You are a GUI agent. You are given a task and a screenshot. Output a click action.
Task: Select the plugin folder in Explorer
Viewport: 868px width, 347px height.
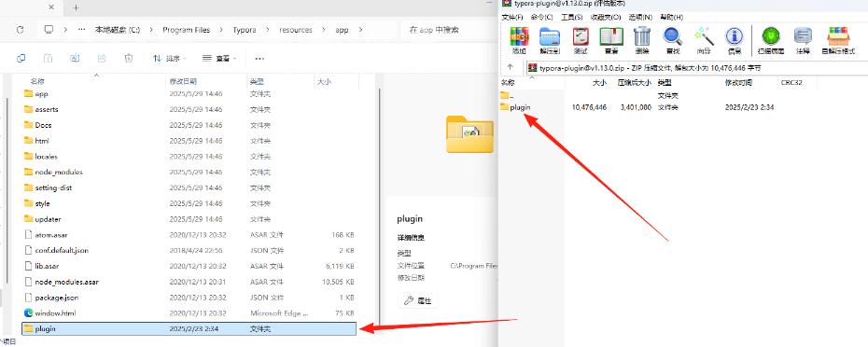[x=189, y=328]
